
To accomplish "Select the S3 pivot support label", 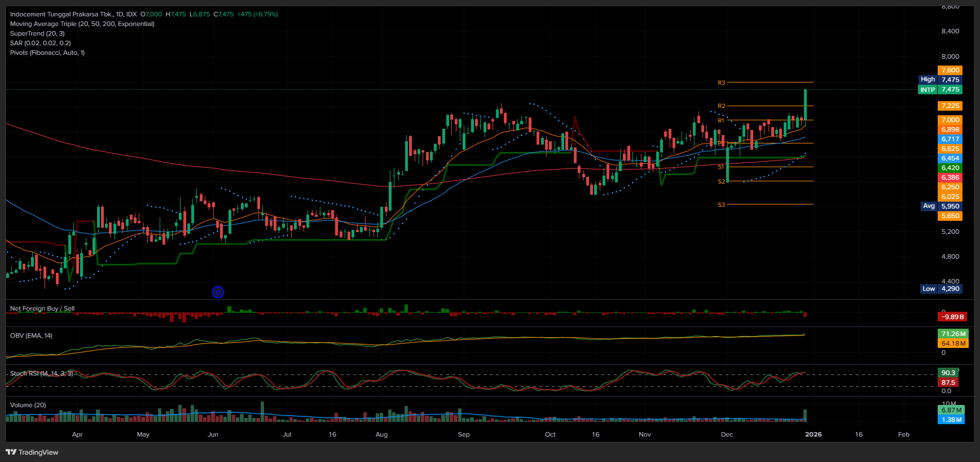I will coord(721,204).
